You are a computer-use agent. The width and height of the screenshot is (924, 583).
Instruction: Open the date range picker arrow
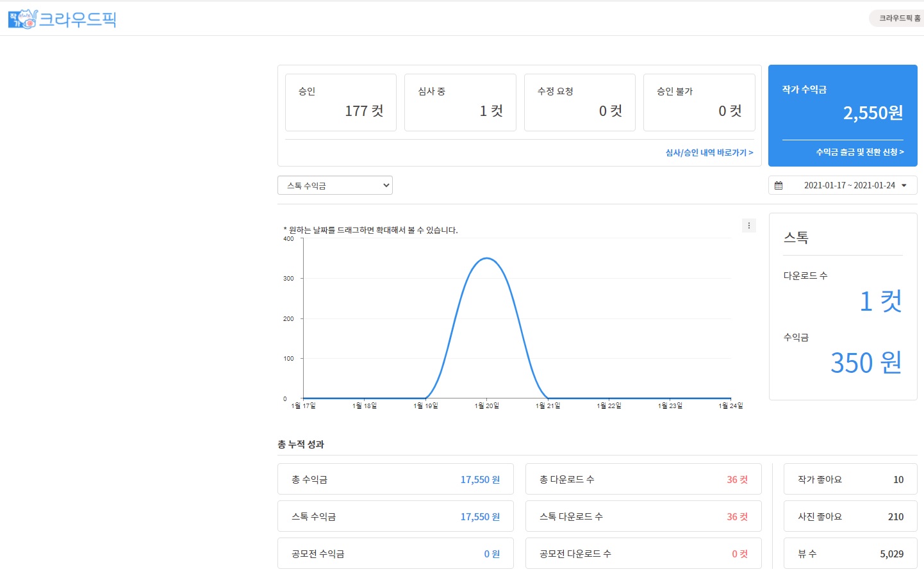[x=904, y=185]
